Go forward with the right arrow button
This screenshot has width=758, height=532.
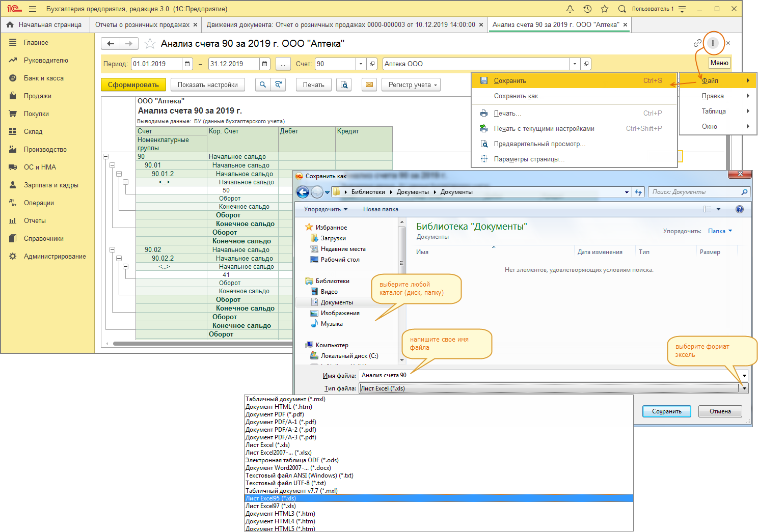coord(129,44)
